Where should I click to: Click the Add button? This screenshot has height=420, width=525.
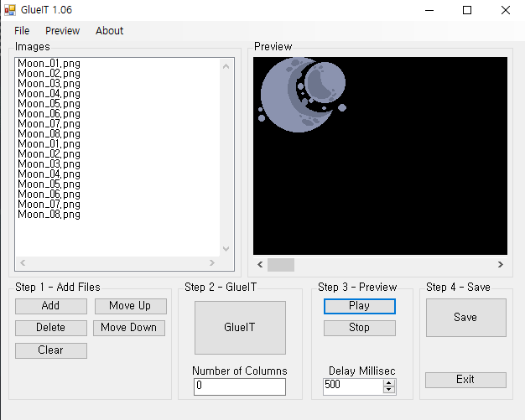(51, 306)
